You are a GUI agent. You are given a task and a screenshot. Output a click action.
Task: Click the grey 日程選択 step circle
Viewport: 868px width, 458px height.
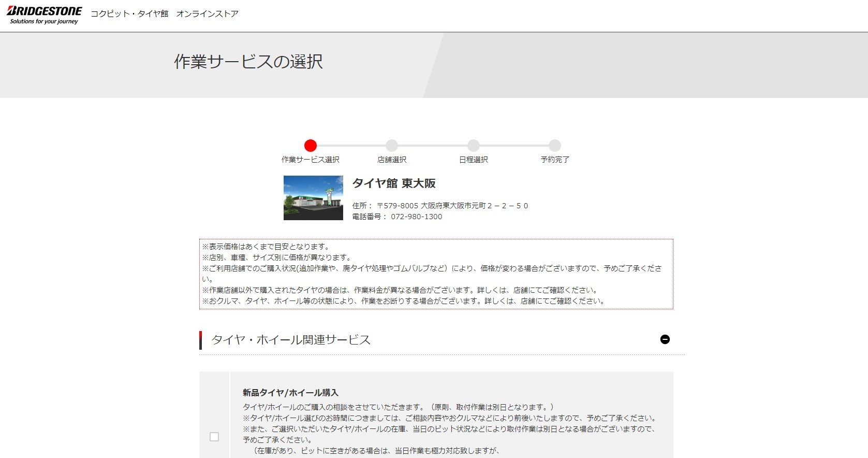point(474,146)
